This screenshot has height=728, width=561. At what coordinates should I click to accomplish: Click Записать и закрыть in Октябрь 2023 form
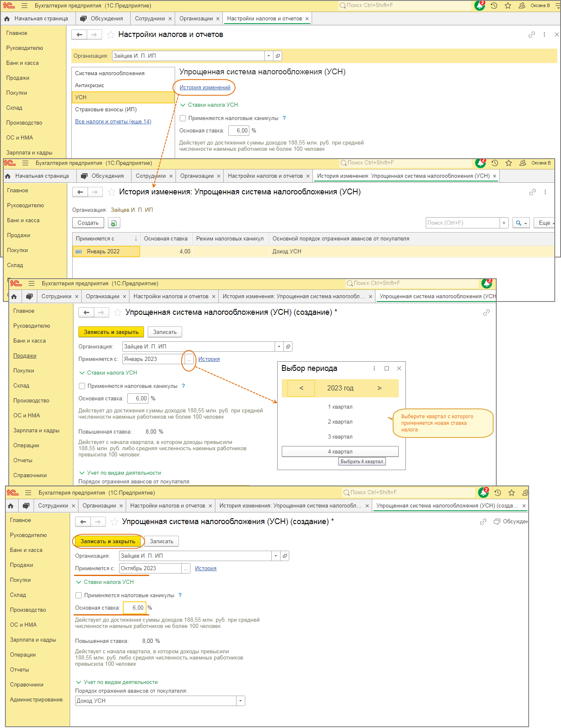coord(108,542)
